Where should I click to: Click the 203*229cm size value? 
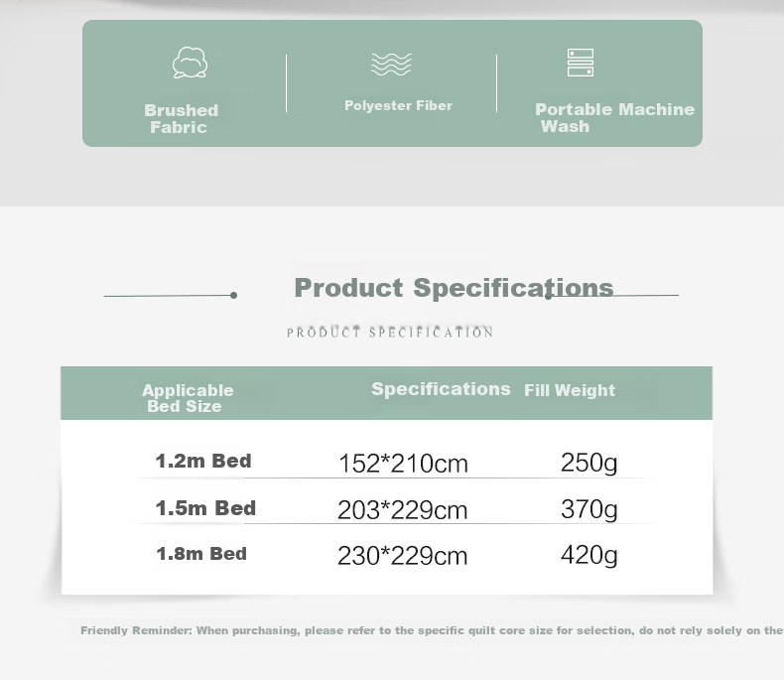point(403,510)
